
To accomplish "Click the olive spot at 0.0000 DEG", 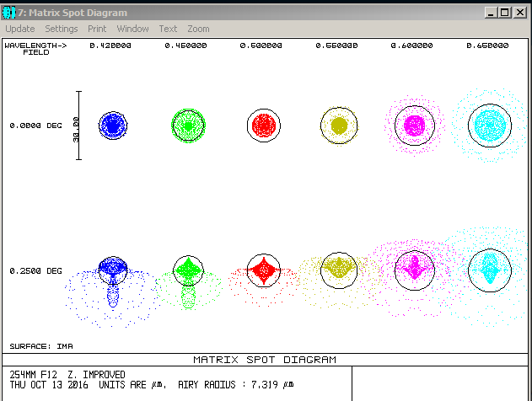I will (339, 126).
